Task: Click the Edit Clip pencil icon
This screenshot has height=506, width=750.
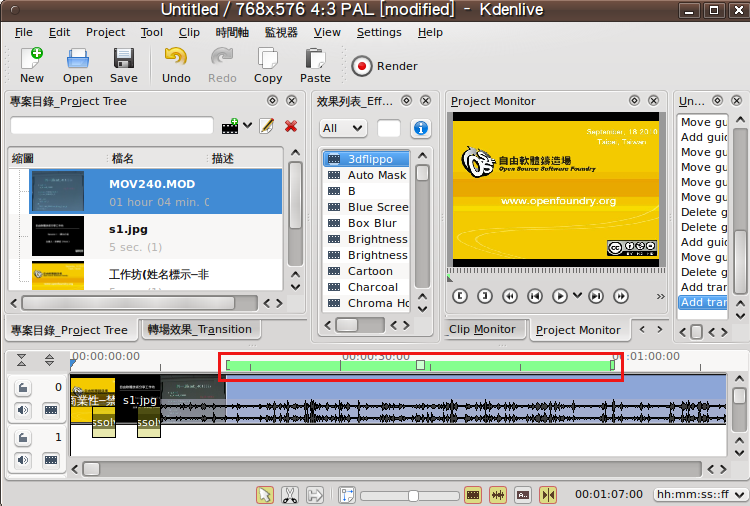Action: [x=266, y=126]
